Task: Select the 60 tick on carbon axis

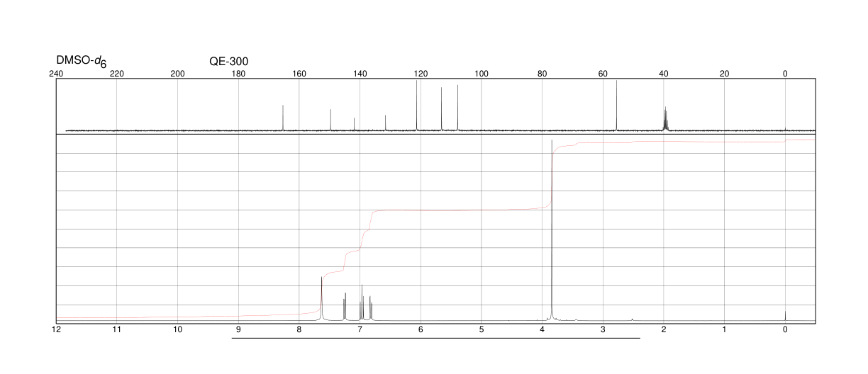Action: (603, 74)
